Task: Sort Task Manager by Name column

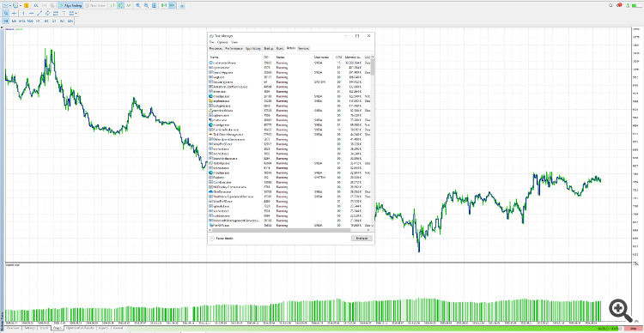Action: pos(235,58)
